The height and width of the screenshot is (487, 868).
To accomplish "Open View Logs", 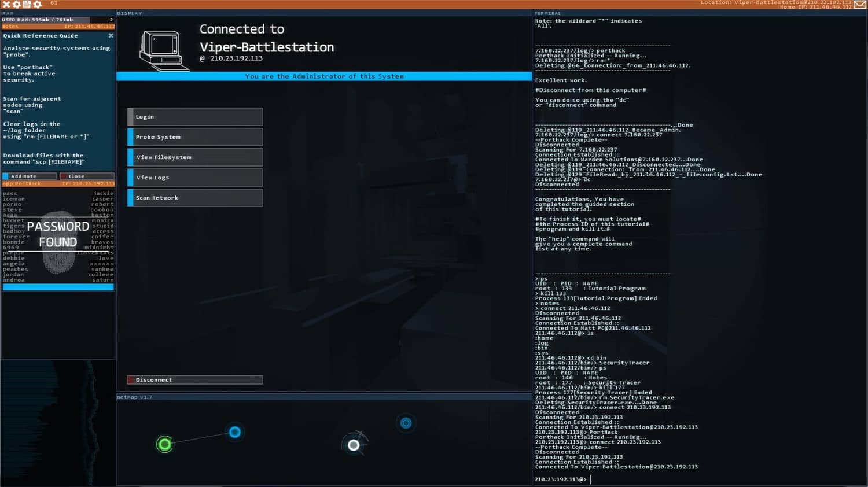I will click(x=194, y=177).
